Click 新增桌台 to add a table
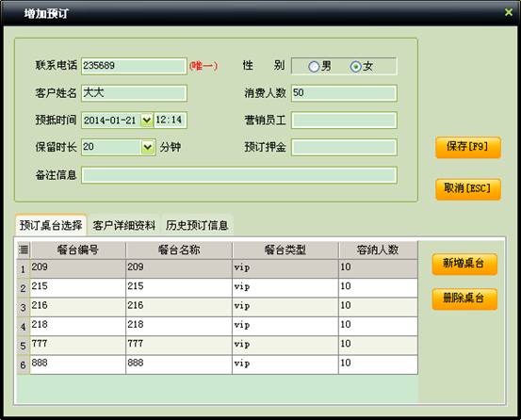This screenshot has width=521, height=420. (464, 264)
